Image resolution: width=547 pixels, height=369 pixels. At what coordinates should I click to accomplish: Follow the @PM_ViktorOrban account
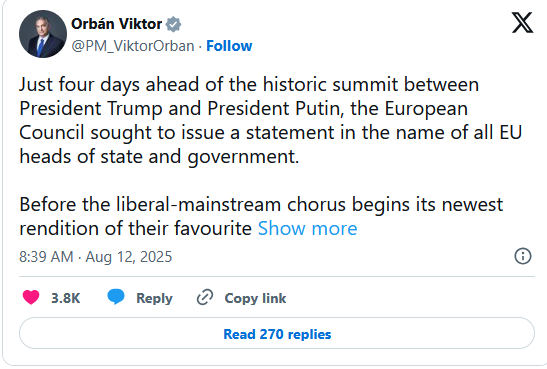click(229, 46)
